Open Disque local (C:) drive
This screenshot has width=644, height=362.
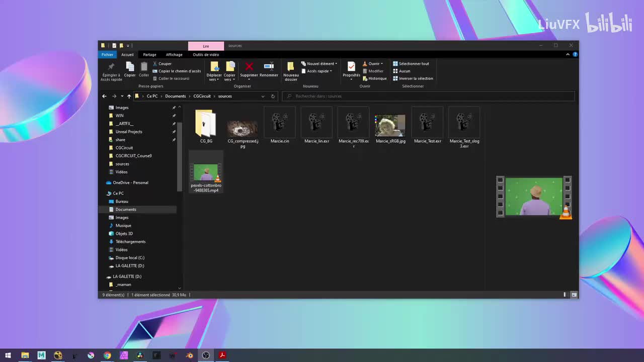click(x=130, y=257)
